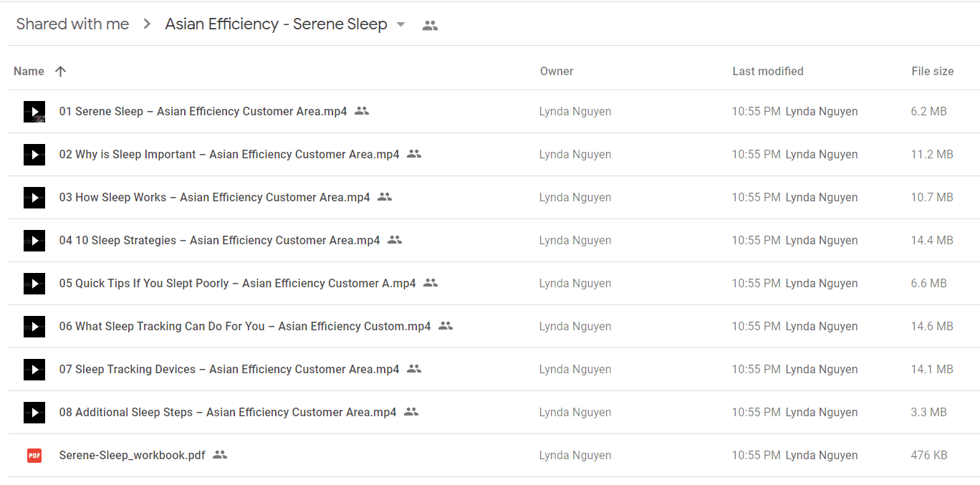Click 10:55 PM modified time of 03 How Sleep Works

coord(756,197)
